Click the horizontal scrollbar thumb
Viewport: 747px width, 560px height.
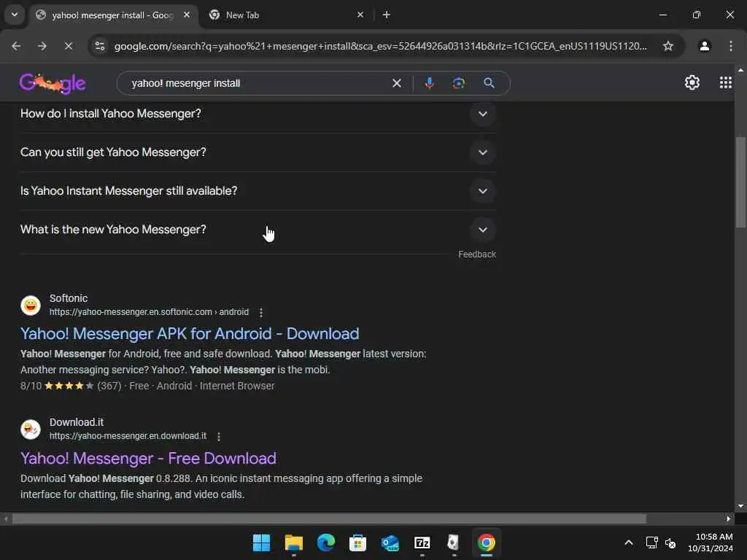coord(329,518)
